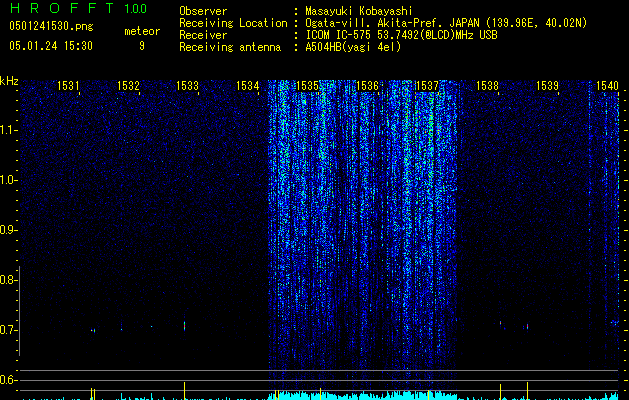Click the yellow marker below the 1537 tick
Viewport: 629px width, 400px height.
pyautogui.click(x=428, y=395)
